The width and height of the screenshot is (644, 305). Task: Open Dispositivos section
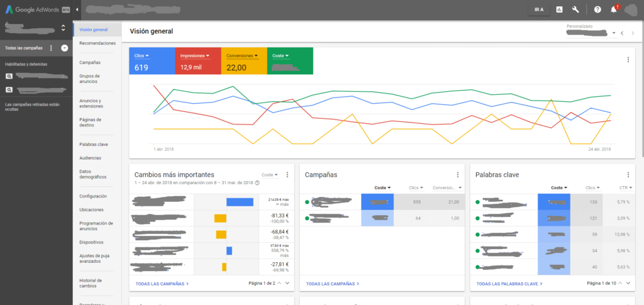click(x=91, y=242)
